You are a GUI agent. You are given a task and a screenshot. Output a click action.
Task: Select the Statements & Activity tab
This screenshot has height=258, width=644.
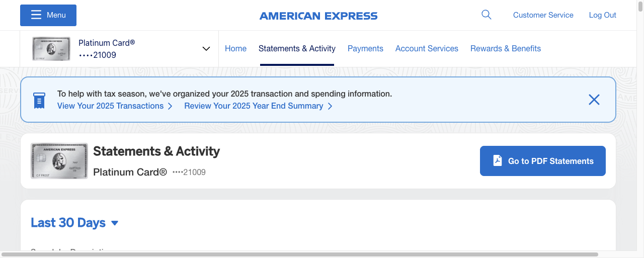point(297,49)
